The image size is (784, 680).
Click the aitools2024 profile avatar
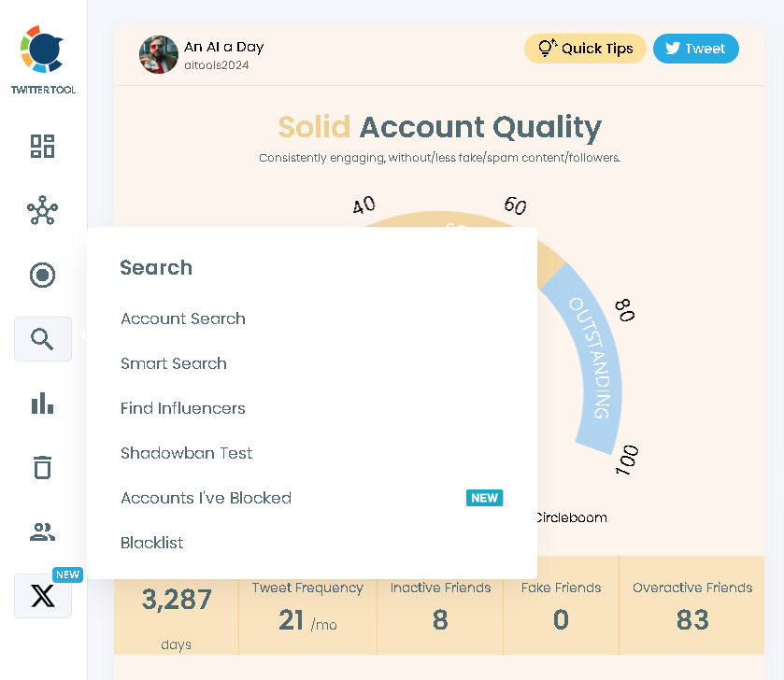(x=159, y=54)
